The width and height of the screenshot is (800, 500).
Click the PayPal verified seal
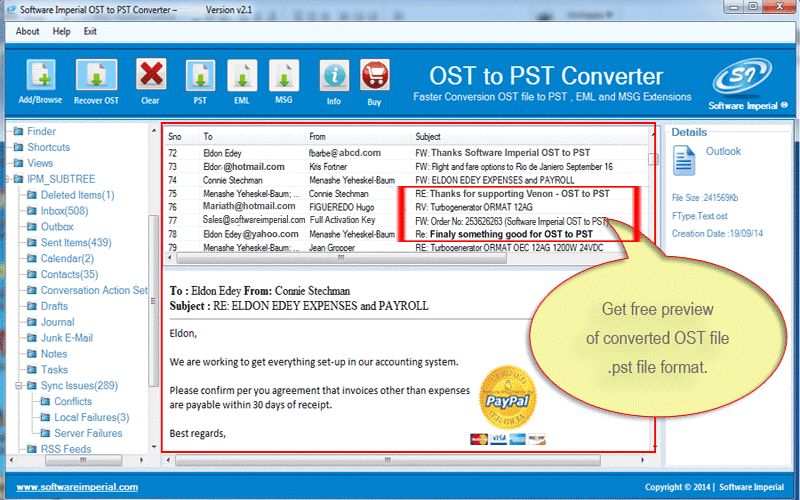pyautogui.click(x=508, y=398)
